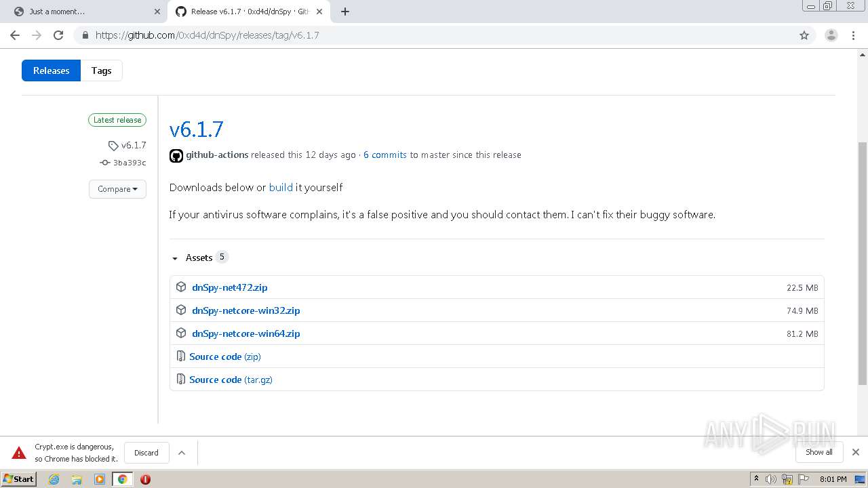Screen dimensions: 868x488
Task: Click package icon beside dnSpy-netcore-win64.zip
Action: (x=181, y=333)
